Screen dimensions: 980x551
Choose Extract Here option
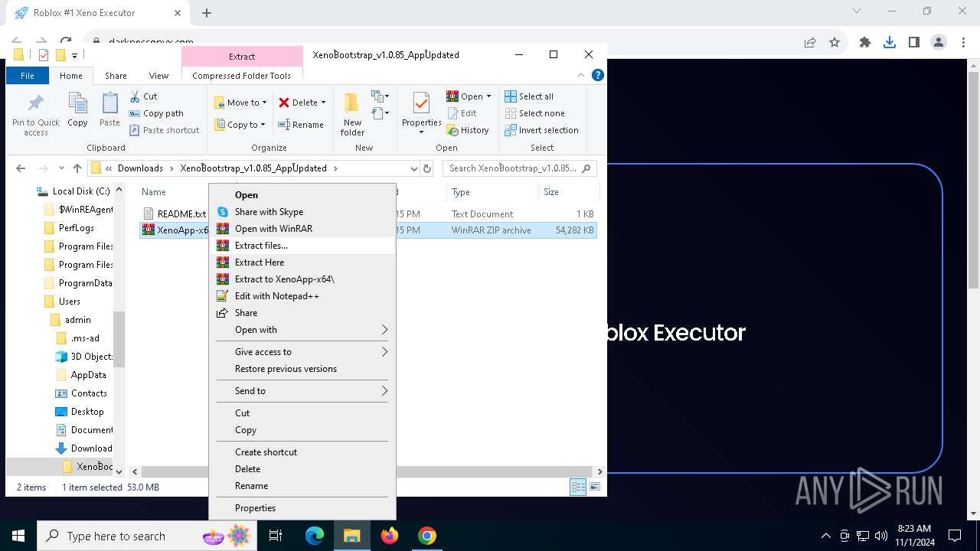tap(302, 262)
